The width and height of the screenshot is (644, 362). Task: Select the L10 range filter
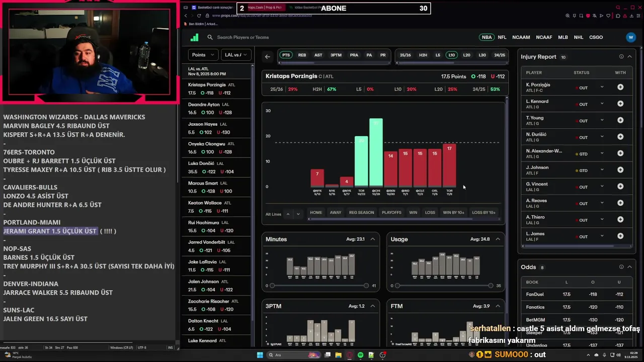click(x=451, y=55)
